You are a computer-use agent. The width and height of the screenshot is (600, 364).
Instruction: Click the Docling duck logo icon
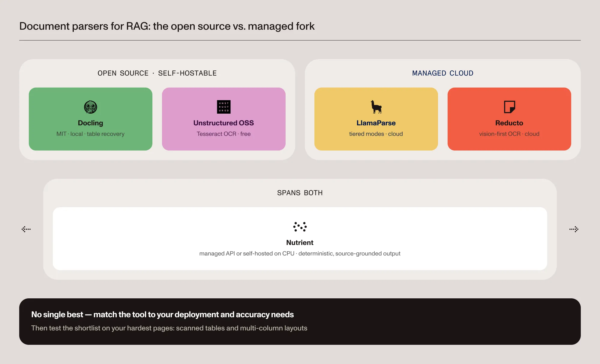90,107
